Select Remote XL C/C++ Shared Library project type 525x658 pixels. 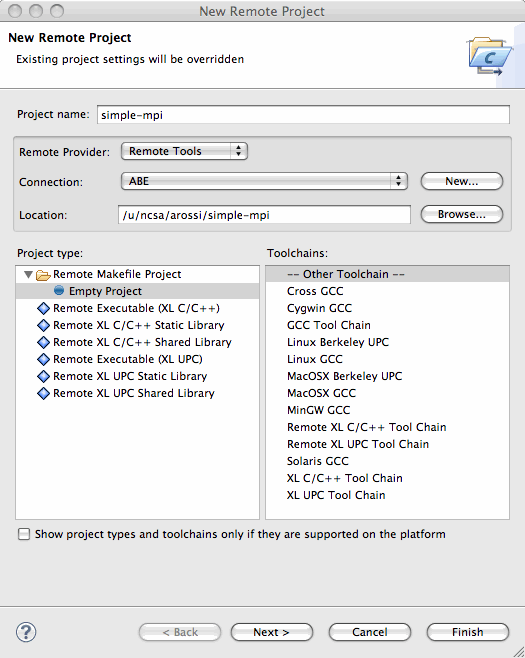pos(142,342)
